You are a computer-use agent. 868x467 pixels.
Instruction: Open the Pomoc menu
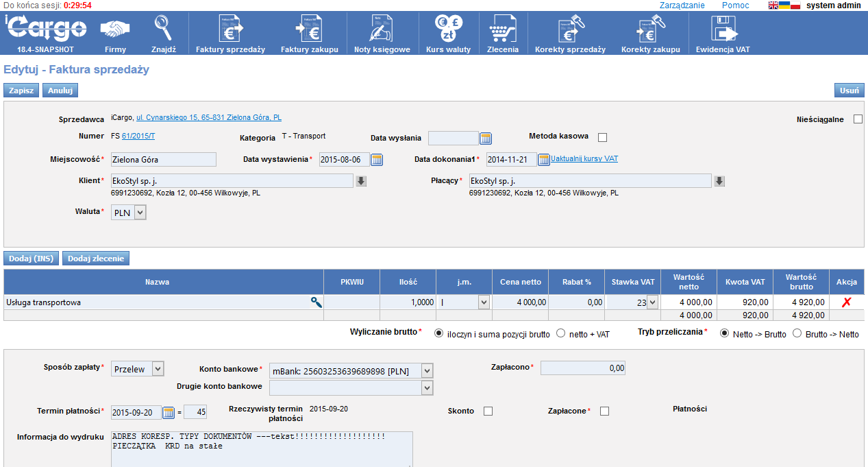[x=735, y=5]
